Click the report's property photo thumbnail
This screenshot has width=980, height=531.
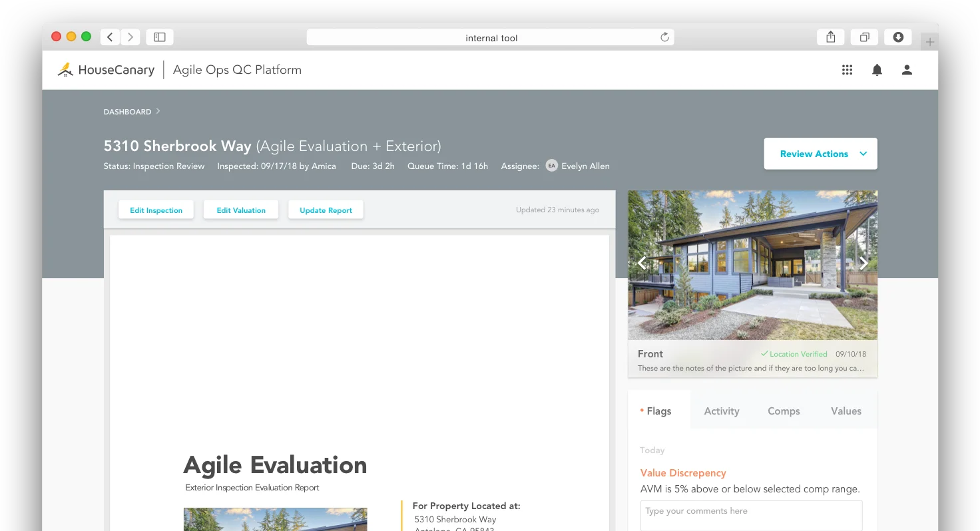click(x=276, y=520)
